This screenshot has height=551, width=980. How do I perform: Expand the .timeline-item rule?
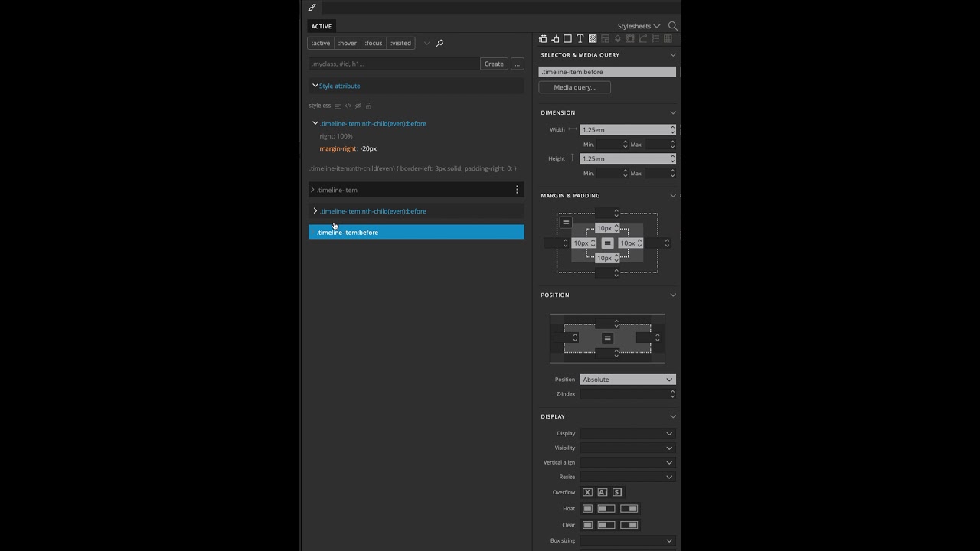[312, 190]
